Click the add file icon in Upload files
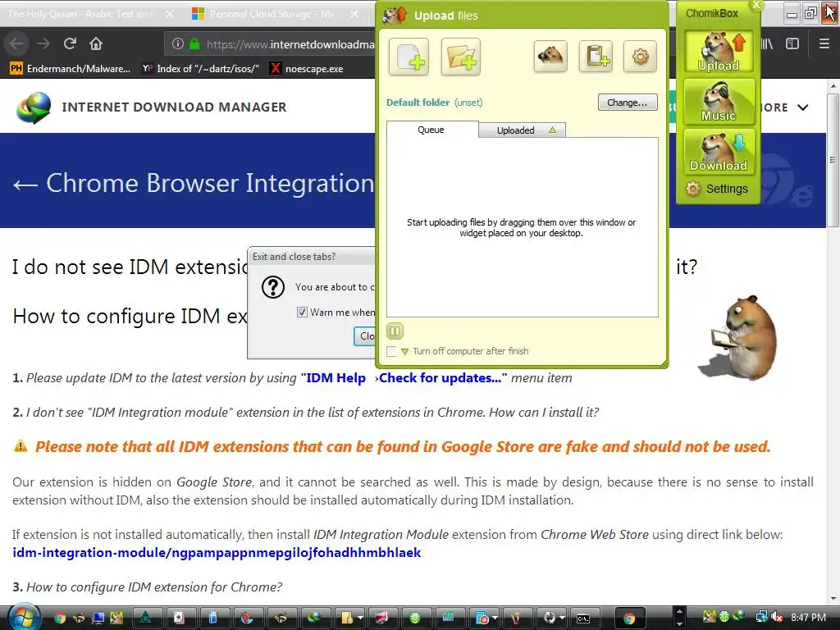 [409, 57]
